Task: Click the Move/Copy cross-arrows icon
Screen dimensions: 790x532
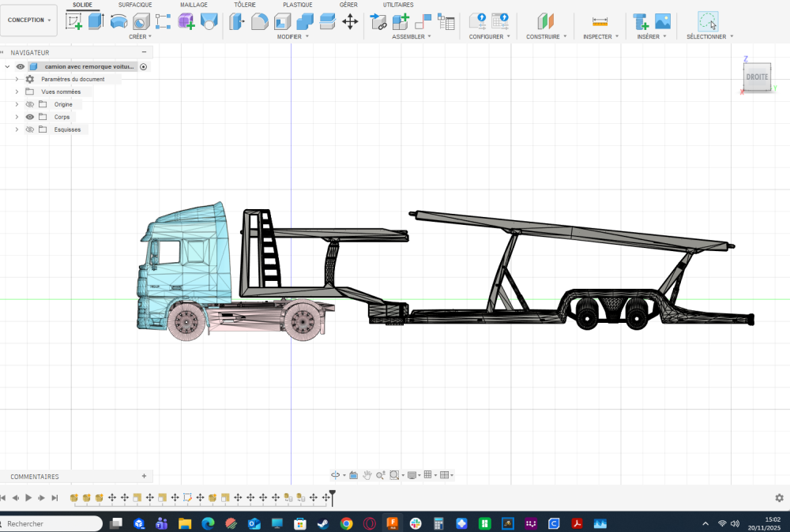Action: point(350,21)
